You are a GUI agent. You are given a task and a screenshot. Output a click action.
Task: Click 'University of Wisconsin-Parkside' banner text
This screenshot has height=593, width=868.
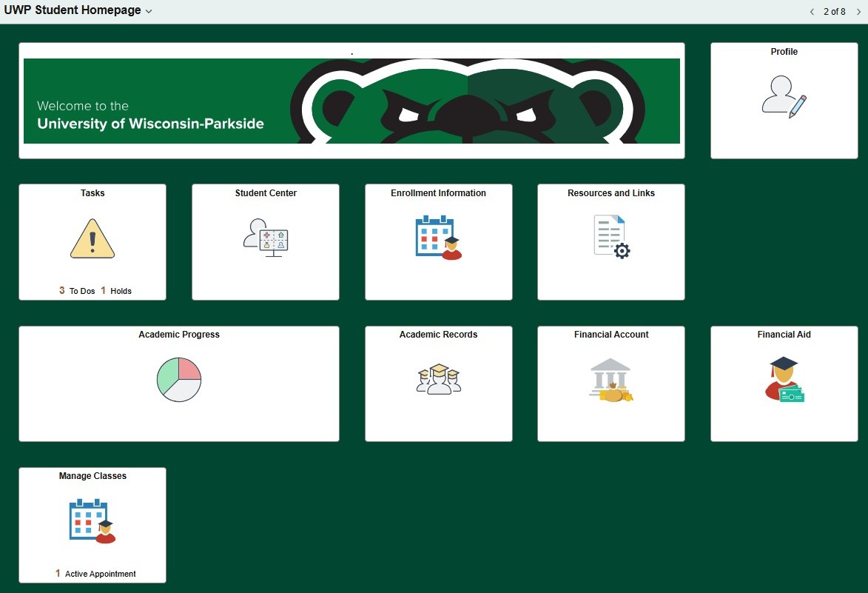tap(150, 124)
